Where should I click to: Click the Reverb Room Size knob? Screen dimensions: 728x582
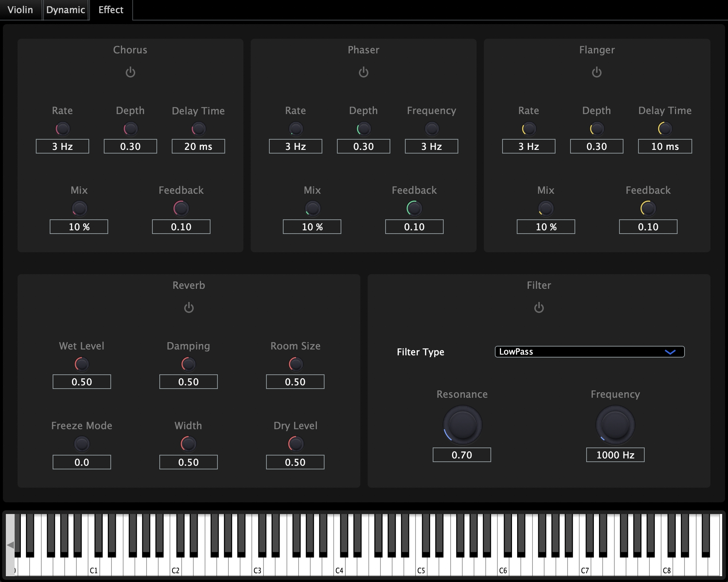click(x=295, y=364)
